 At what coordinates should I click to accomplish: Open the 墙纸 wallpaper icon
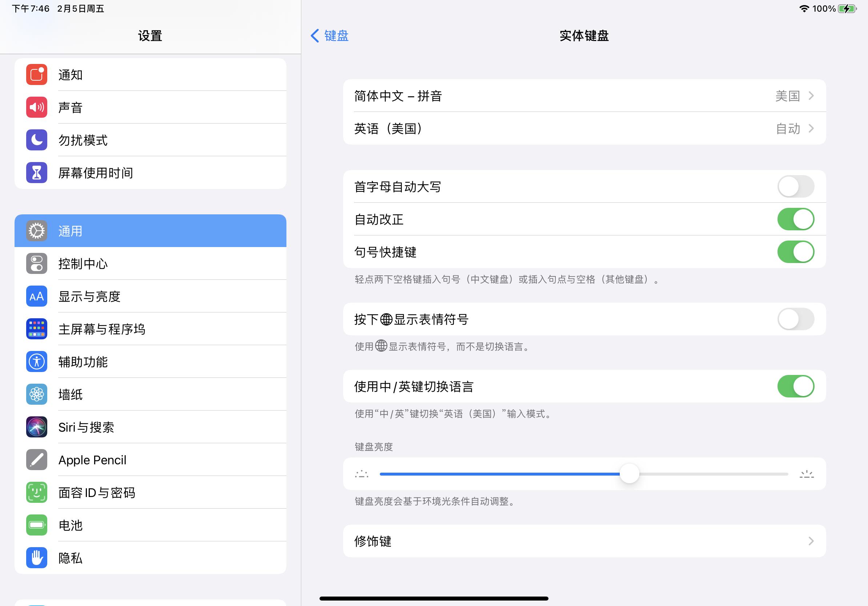pyautogui.click(x=36, y=394)
